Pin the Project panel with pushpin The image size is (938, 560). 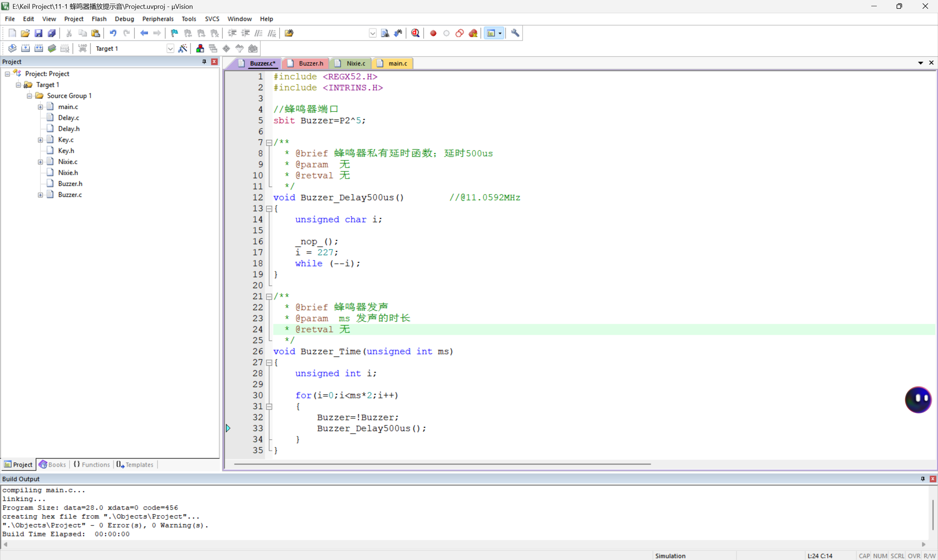204,62
